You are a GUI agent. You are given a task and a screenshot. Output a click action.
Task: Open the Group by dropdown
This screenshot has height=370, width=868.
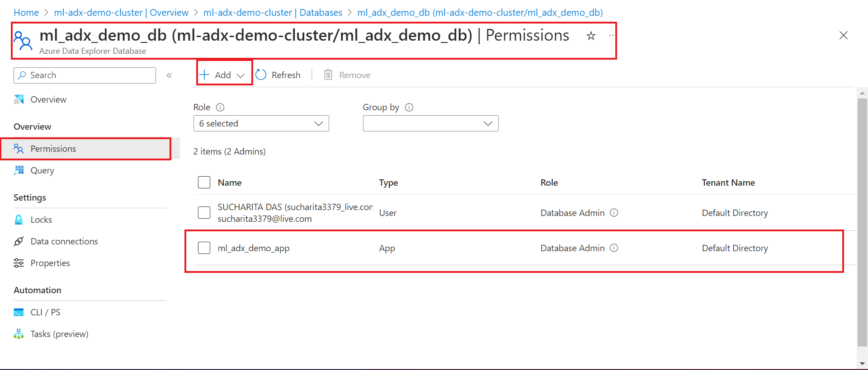click(431, 123)
